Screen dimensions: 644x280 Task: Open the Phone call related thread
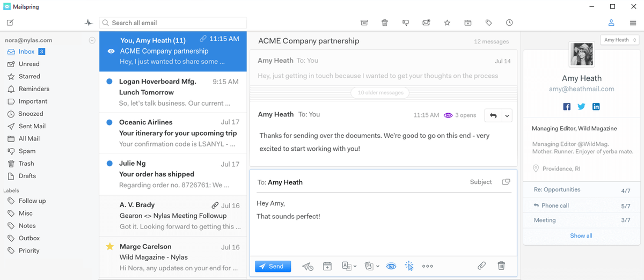pos(582,205)
